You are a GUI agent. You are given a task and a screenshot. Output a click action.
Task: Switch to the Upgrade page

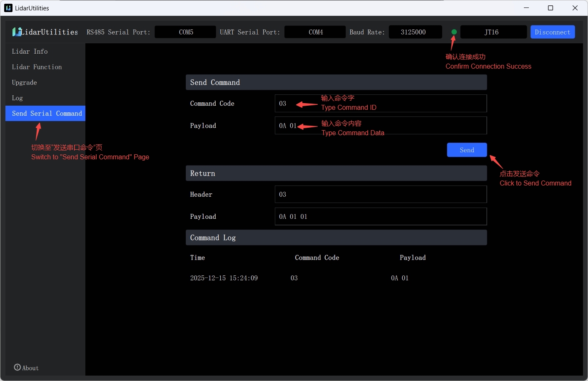(x=24, y=82)
